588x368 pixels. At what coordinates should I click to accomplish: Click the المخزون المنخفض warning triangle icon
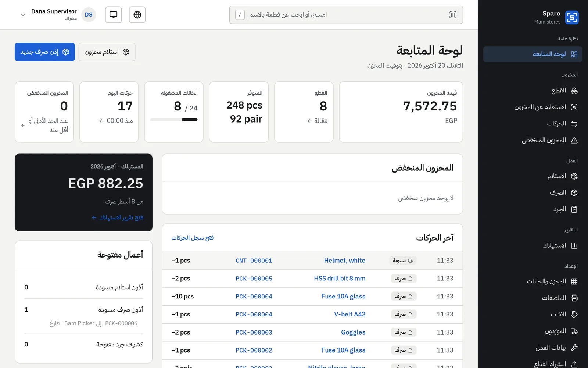pyautogui.click(x=574, y=140)
